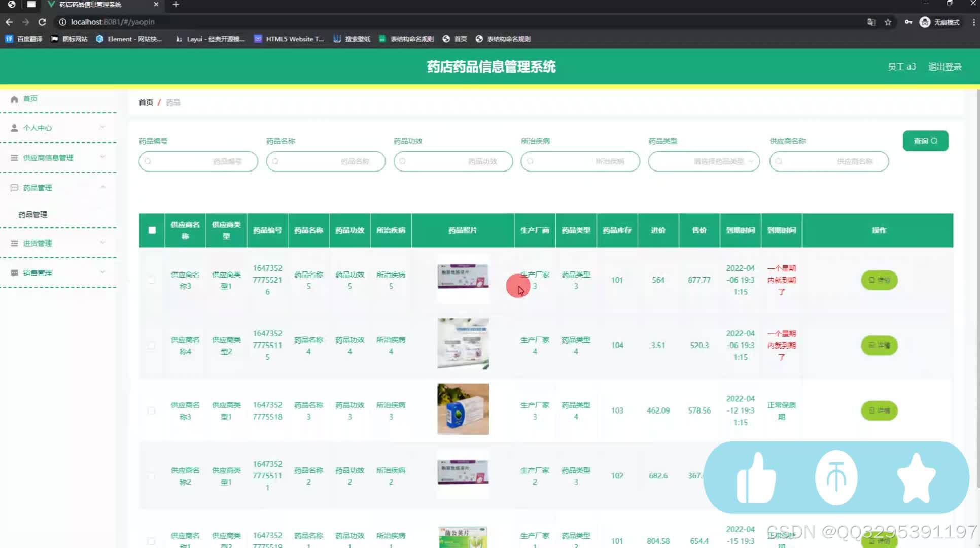Open the incognito profile indicator
Screen dimensions: 980x548
point(939,22)
